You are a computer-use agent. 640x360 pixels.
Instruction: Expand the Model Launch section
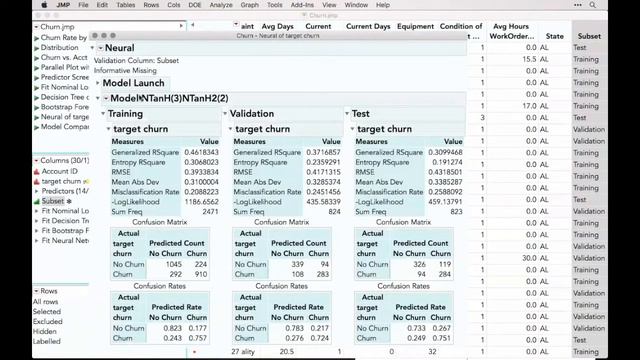98,83
